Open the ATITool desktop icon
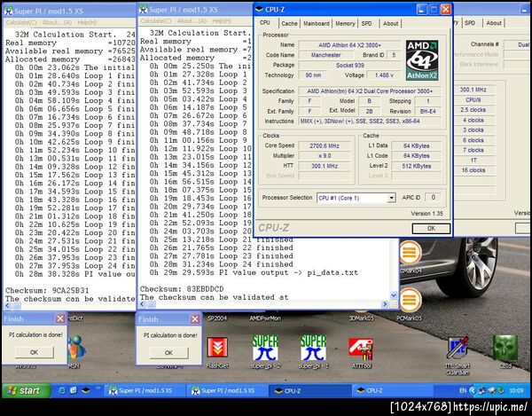This screenshot has height=416, width=532. 361,347
